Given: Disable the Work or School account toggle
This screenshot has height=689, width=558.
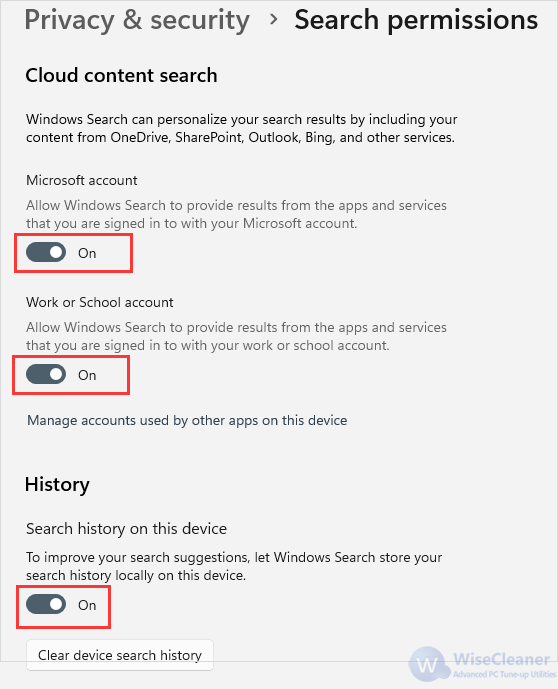Looking at the screenshot, I should coord(46,374).
